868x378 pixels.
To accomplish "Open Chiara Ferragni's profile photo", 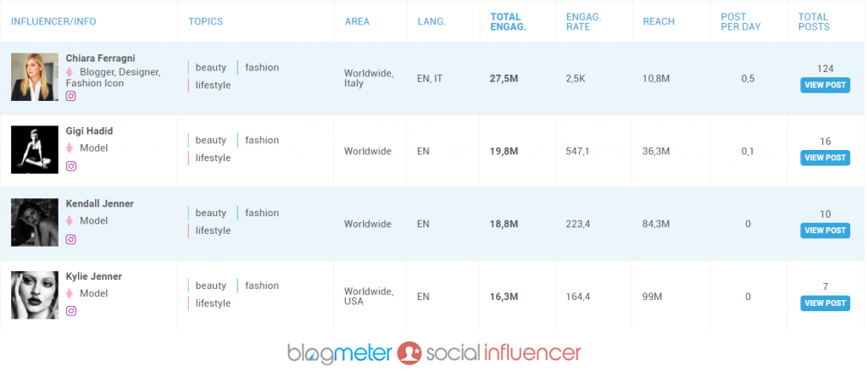I will pos(35,77).
